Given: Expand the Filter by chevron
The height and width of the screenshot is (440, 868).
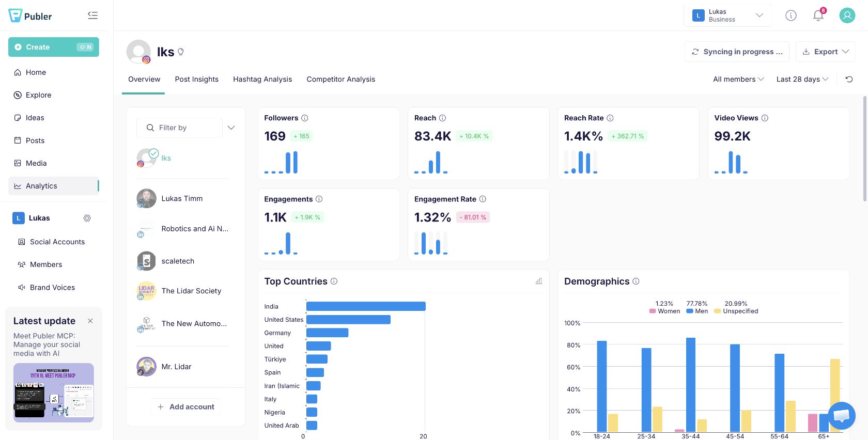Looking at the screenshot, I should [231, 128].
